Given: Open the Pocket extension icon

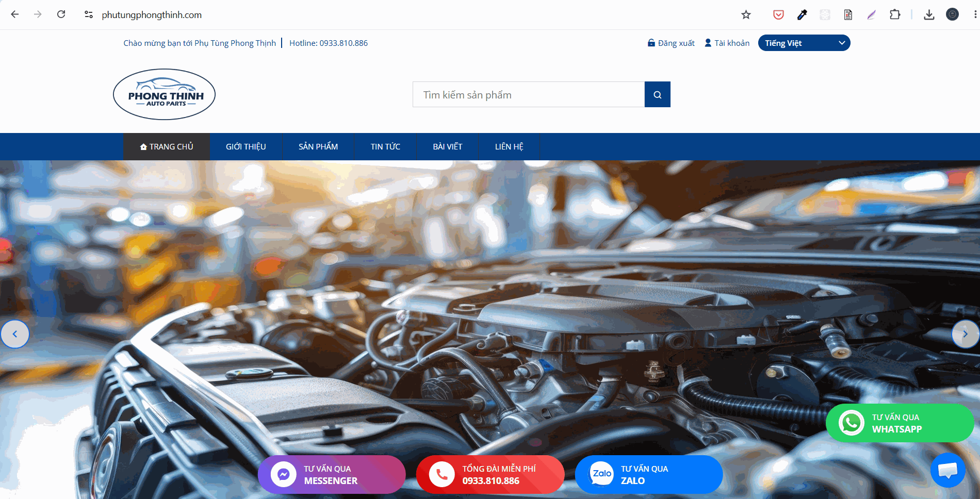Looking at the screenshot, I should [778, 14].
